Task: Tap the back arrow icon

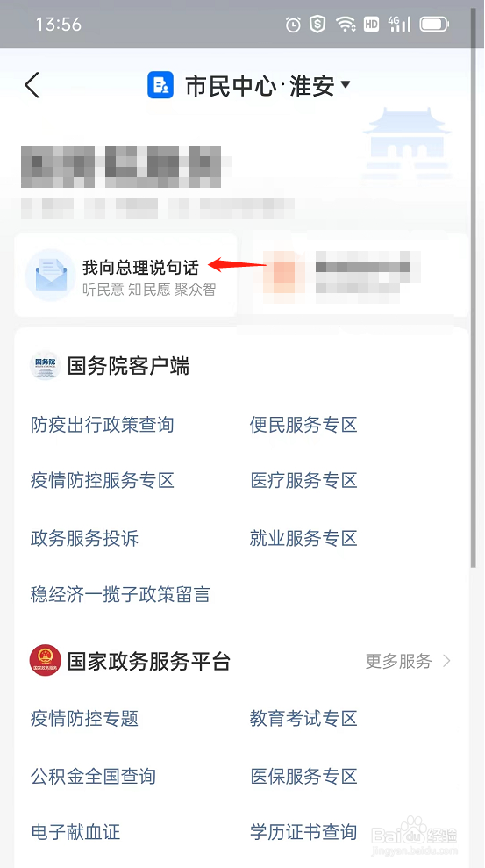Action: 32,86
